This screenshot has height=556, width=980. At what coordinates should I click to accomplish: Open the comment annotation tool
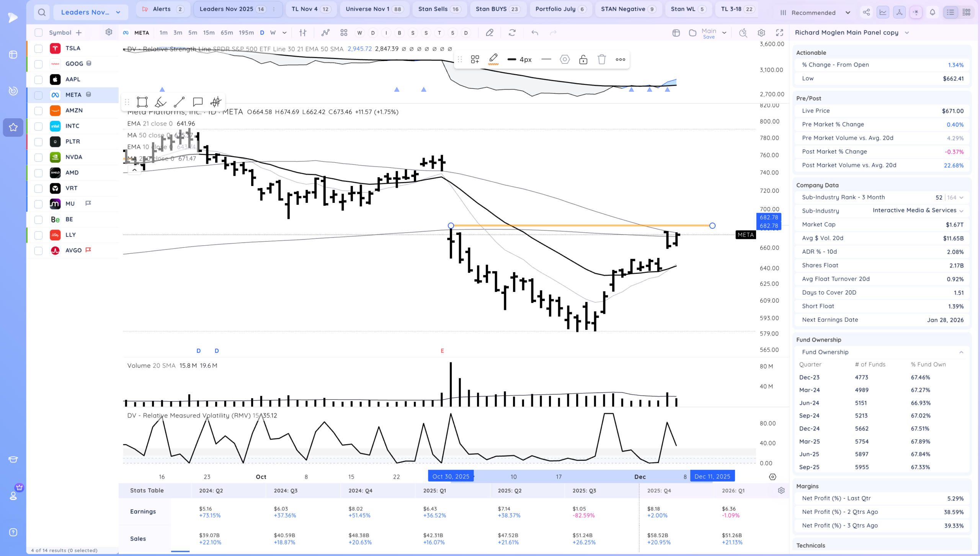pyautogui.click(x=198, y=102)
